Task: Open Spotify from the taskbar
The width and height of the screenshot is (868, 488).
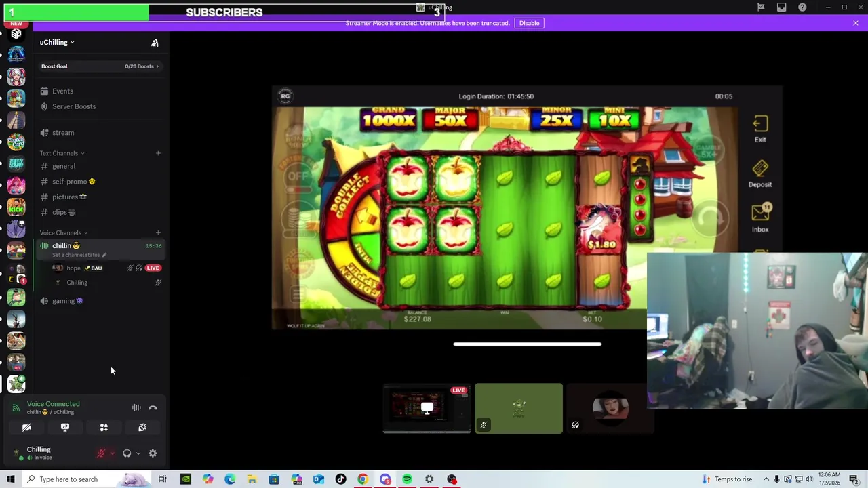Action: [407, 479]
